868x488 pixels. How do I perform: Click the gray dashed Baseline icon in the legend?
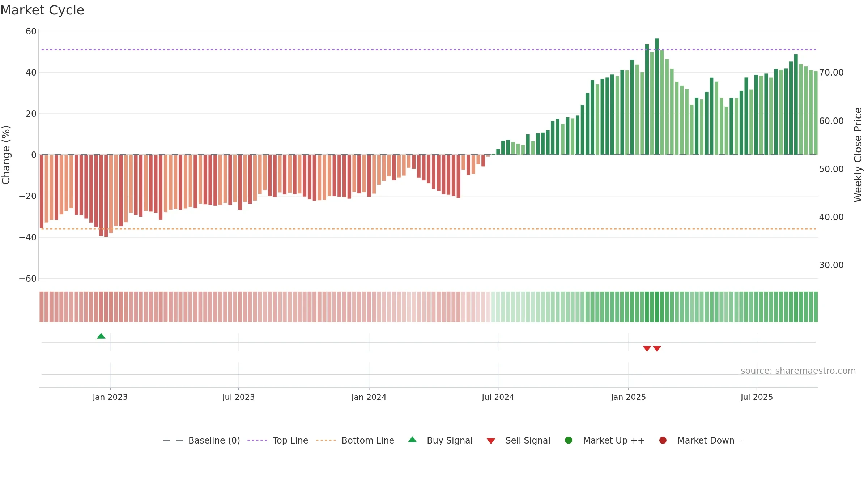(x=173, y=440)
